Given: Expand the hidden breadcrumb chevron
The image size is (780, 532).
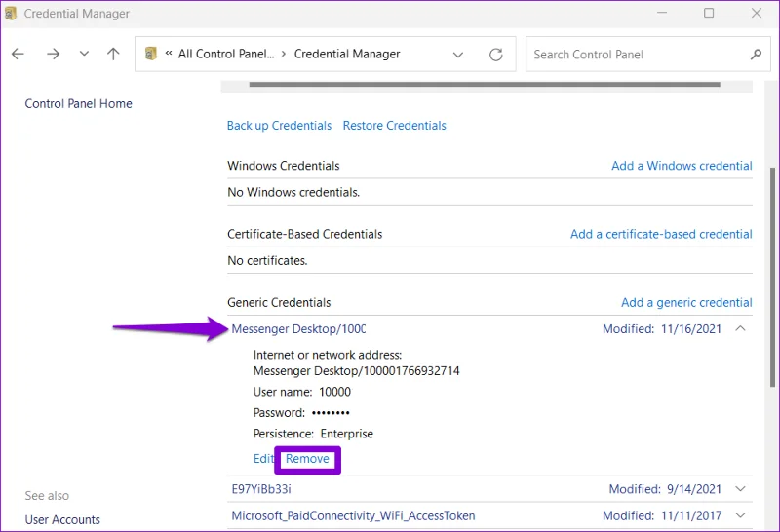Looking at the screenshot, I should pyautogui.click(x=169, y=54).
